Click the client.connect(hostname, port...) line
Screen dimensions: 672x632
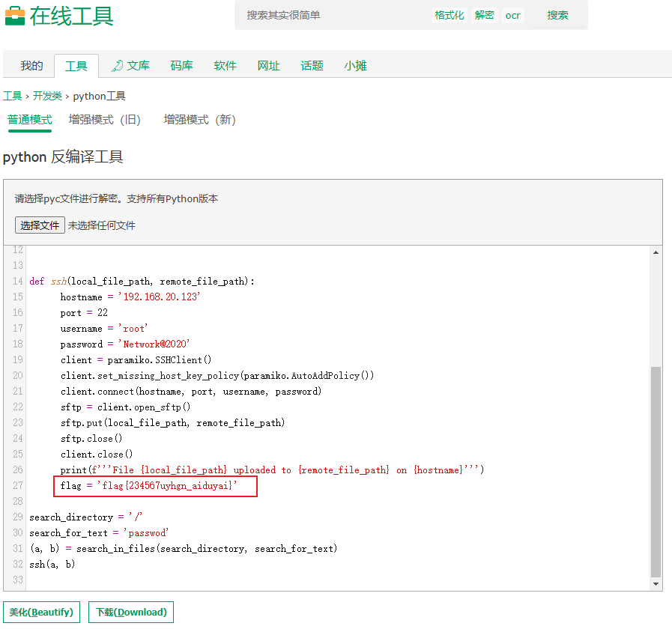click(191, 392)
